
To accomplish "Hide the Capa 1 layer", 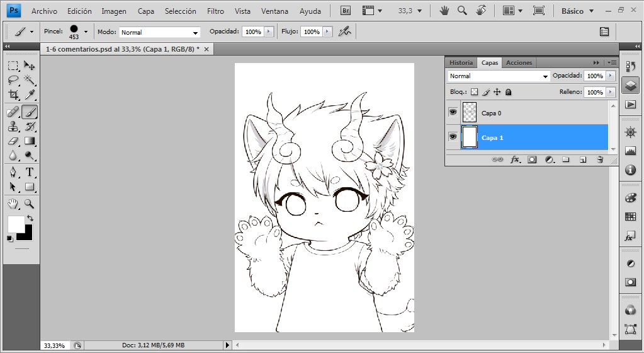I will (x=453, y=137).
